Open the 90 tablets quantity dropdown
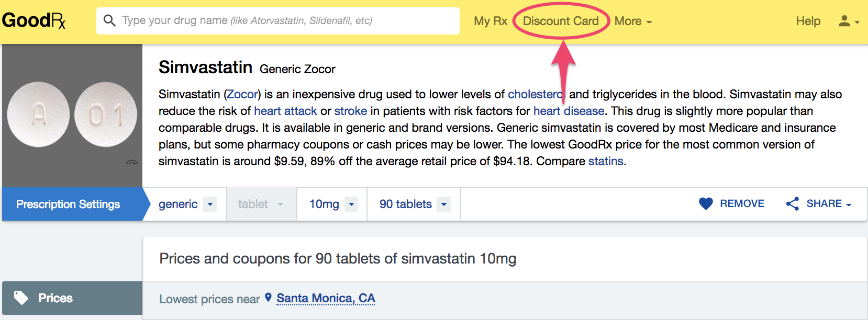 pos(414,204)
